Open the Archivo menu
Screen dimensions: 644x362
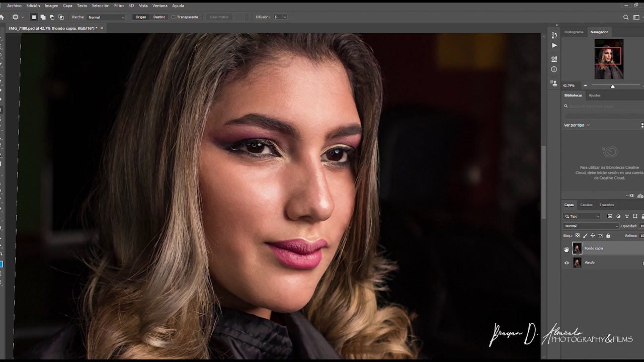tap(15, 6)
